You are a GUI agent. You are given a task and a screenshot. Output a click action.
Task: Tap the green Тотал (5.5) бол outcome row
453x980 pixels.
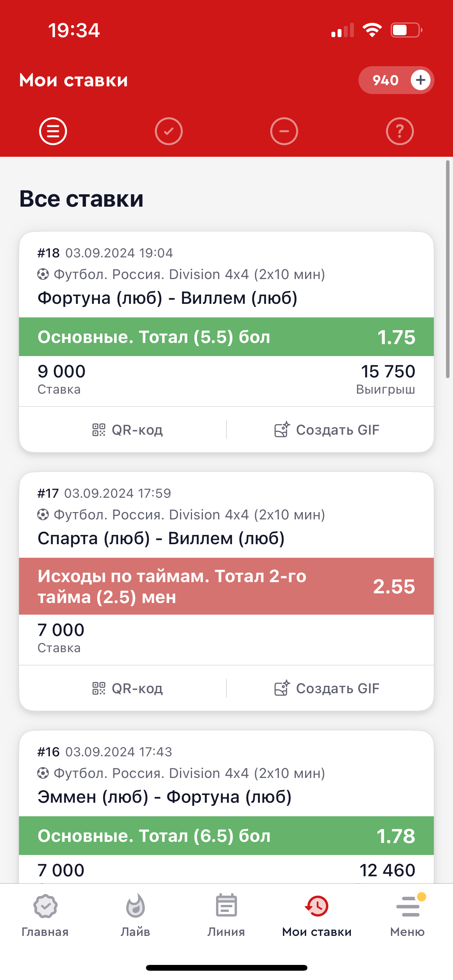click(x=226, y=337)
